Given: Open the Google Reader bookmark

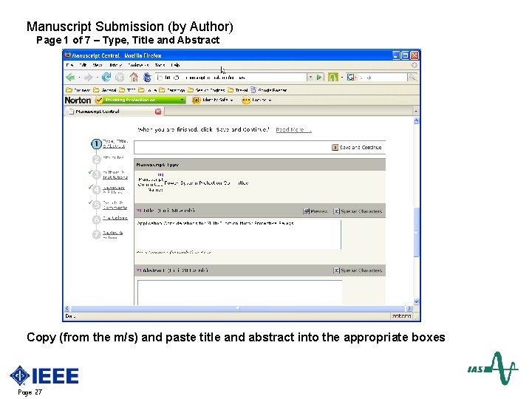Looking at the screenshot, I should click(269, 90).
